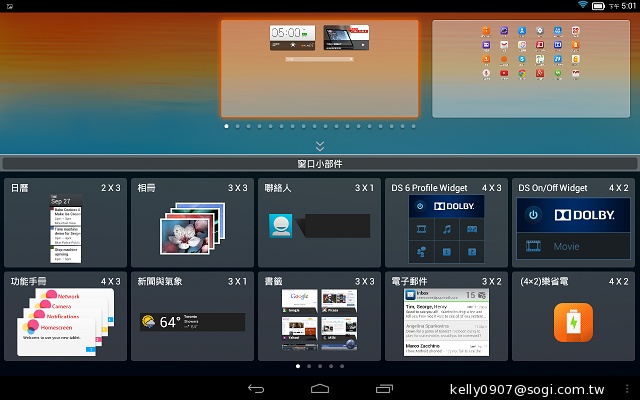Tap the 05:00 clock widget in preview
This screenshot has width=640, height=400.
[x=292, y=38]
